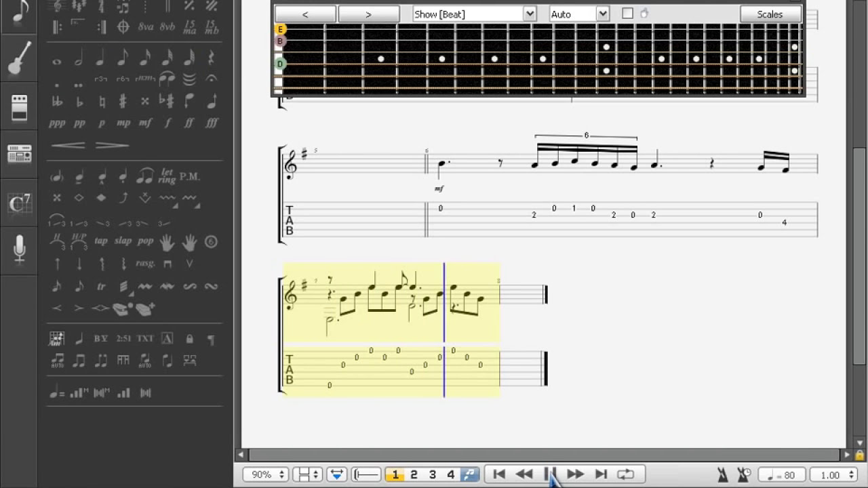Insert the 8vb octave marking
The height and width of the screenshot is (488, 868).
[x=167, y=27]
